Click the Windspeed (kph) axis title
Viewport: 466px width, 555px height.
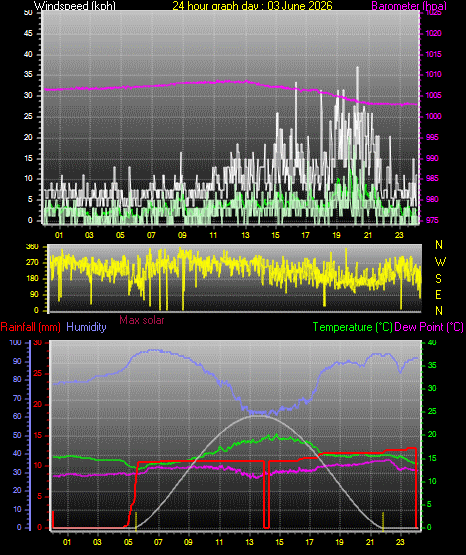click(x=75, y=5)
